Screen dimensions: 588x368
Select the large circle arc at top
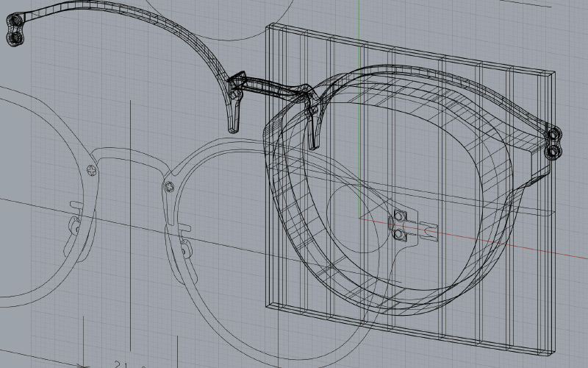click(x=213, y=37)
